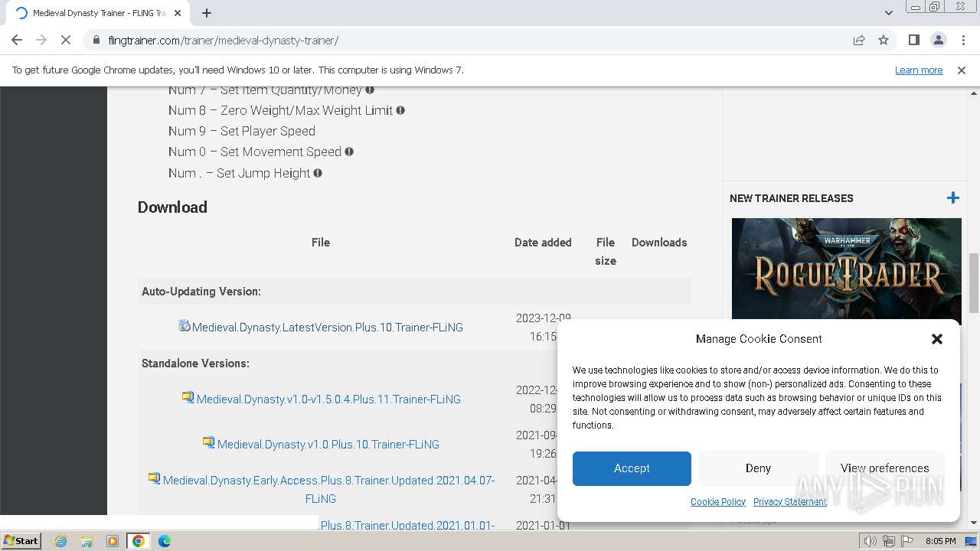The image size is (980, 551).
Task: Open the Rogue Trader trainer thumbnail
Action: (x=846, y=269)
